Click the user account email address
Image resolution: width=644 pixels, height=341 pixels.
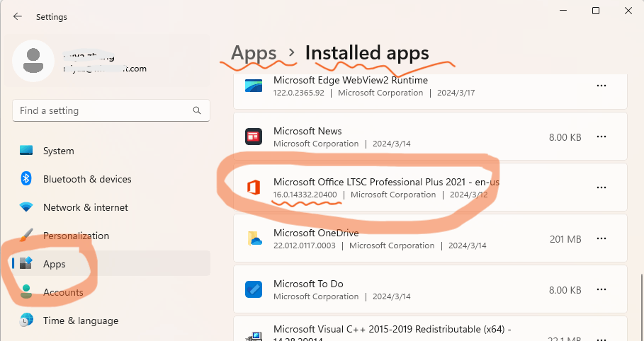(104, 69)
